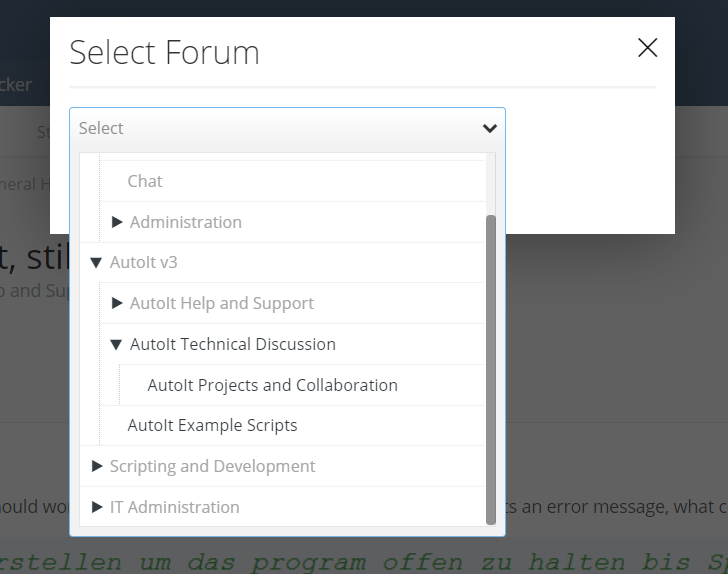Click the forum list scrollbar thumb

click(491, 370)
